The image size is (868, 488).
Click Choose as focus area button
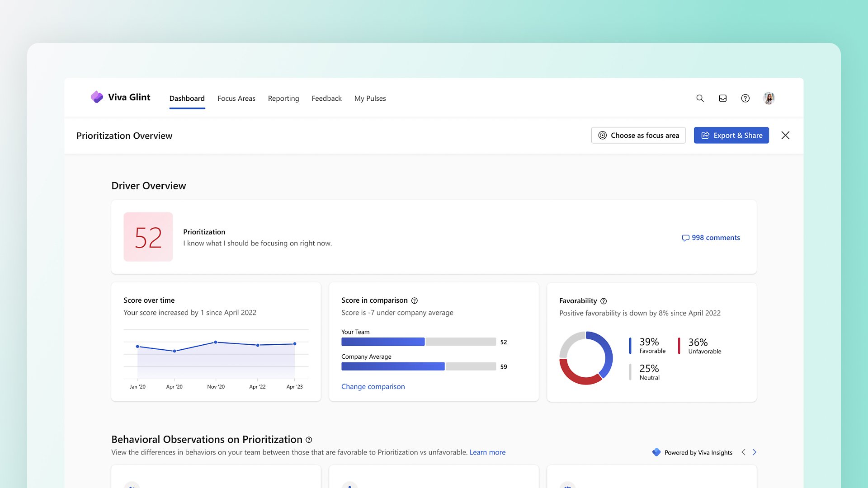pyautogui.click(x=638, y=135)
